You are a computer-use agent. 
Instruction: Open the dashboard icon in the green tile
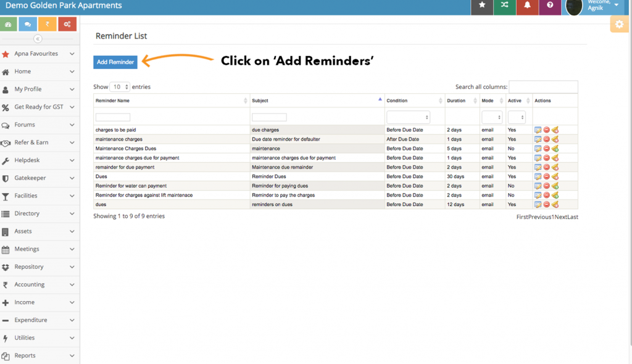click(x=9, y=24)
